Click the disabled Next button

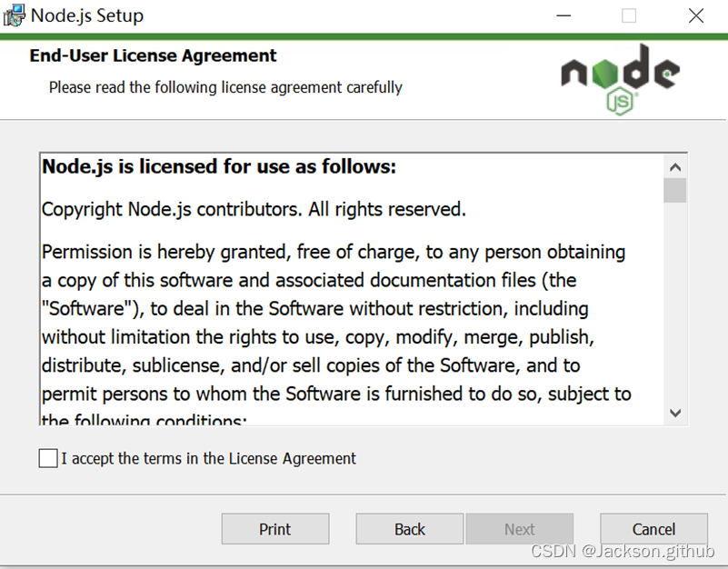[520, 529]
